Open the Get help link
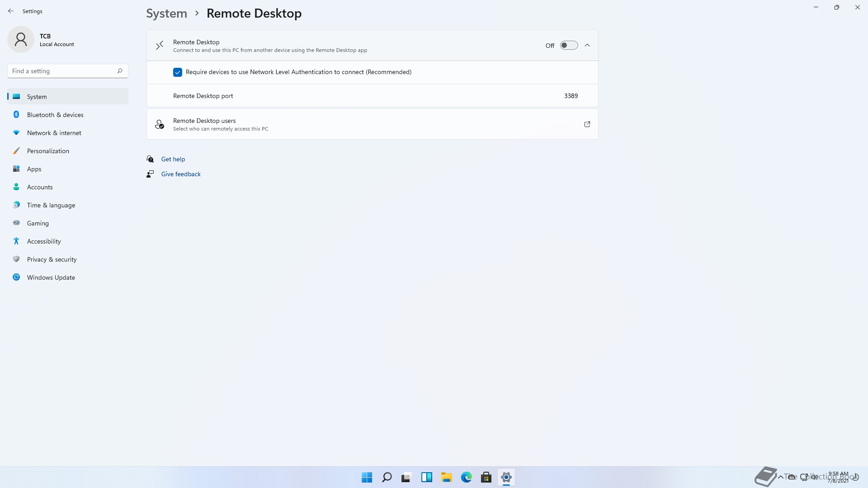The width and height of the screenshot is (868, 488). (x=173, y=159)
